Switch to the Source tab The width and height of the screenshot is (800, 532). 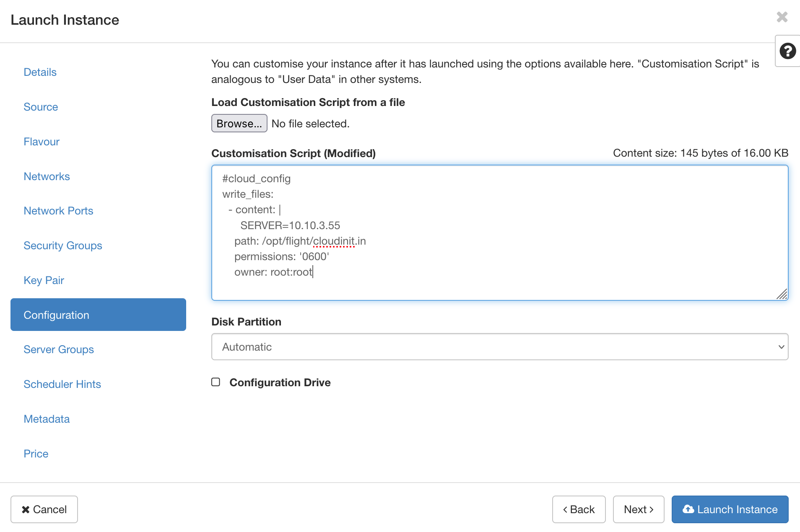[x=41, y=107]
